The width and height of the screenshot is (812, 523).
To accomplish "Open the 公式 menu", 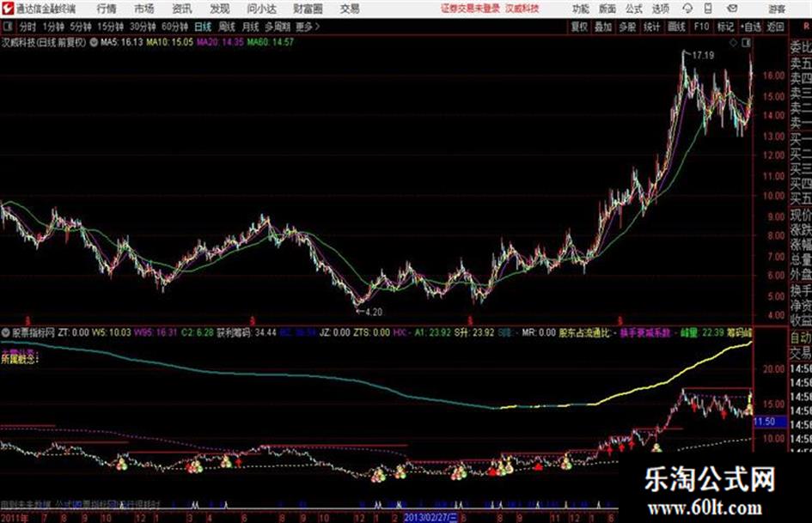I will click(x=634, y=9).
